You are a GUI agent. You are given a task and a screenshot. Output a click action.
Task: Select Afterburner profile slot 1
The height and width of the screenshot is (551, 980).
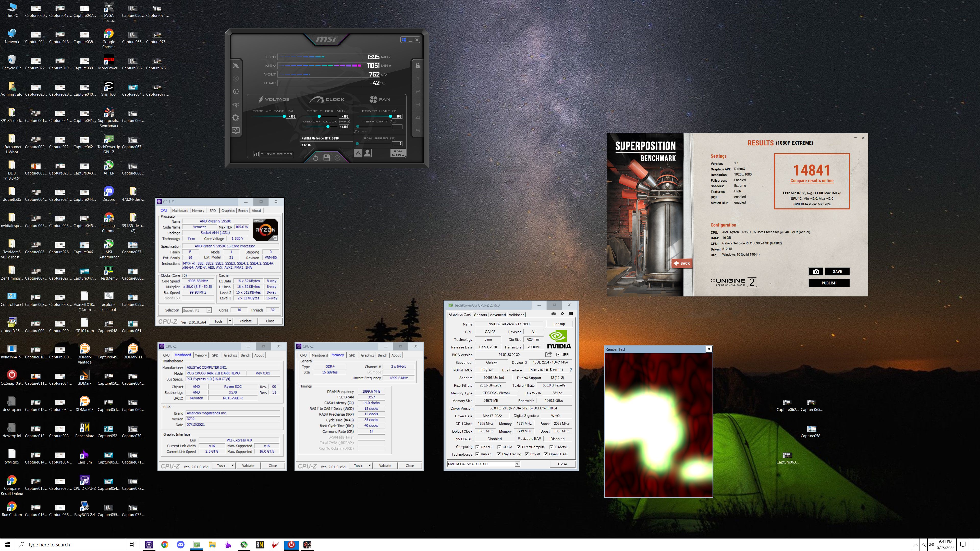(418, 79)
